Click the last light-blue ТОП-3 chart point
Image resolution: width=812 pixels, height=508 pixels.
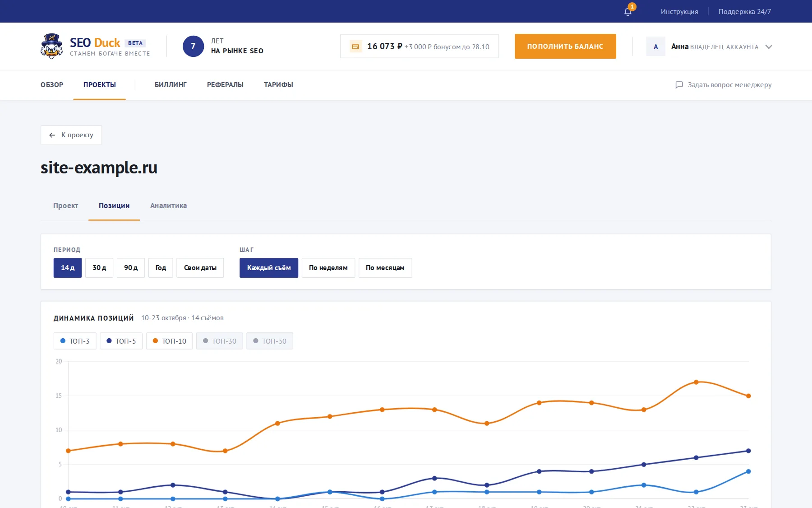pyautogui.click(x=748, y=471)
